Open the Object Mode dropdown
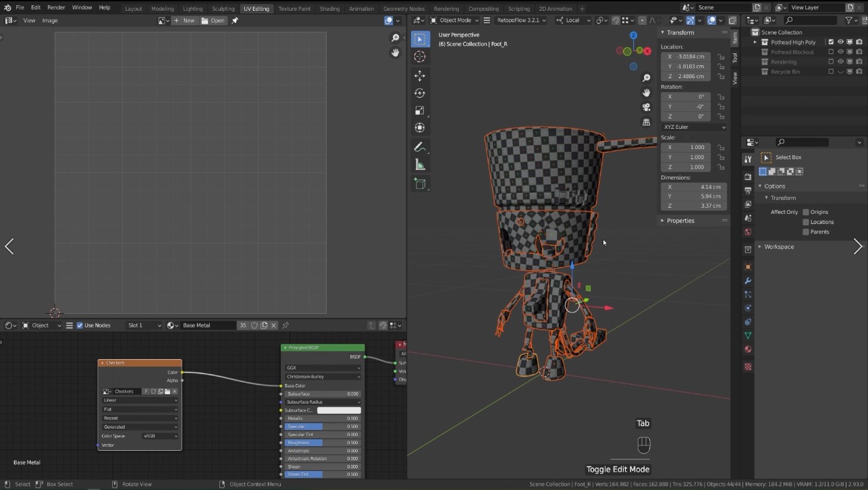The image size is (868, 490). tap(454, 20)
